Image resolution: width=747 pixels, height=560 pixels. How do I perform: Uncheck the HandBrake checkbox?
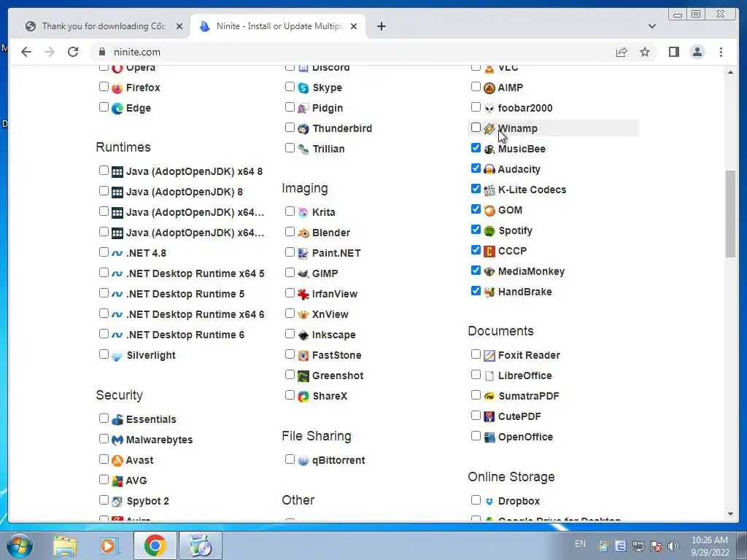(x=476, y=291)
